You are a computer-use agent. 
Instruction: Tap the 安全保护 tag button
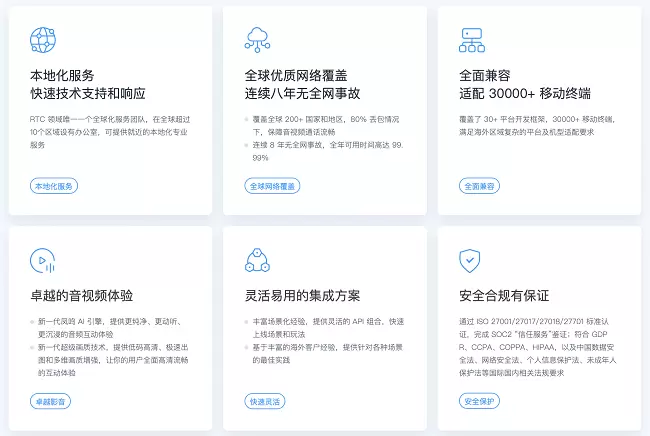[478, 402]
